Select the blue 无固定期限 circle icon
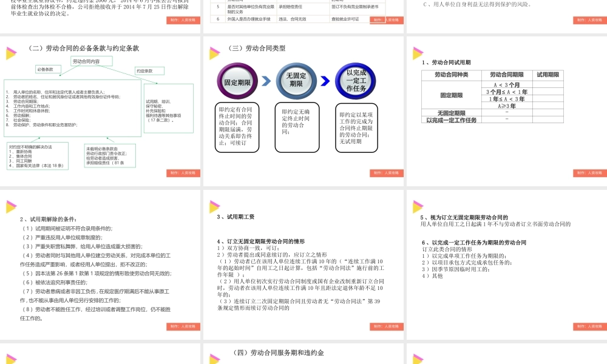The image size is (607, 364). 296,81
